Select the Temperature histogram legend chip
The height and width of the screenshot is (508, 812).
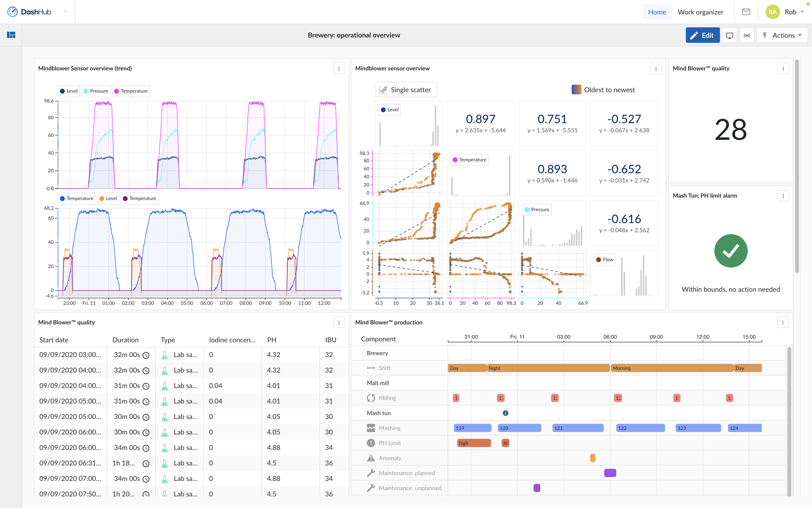point(469,160)
